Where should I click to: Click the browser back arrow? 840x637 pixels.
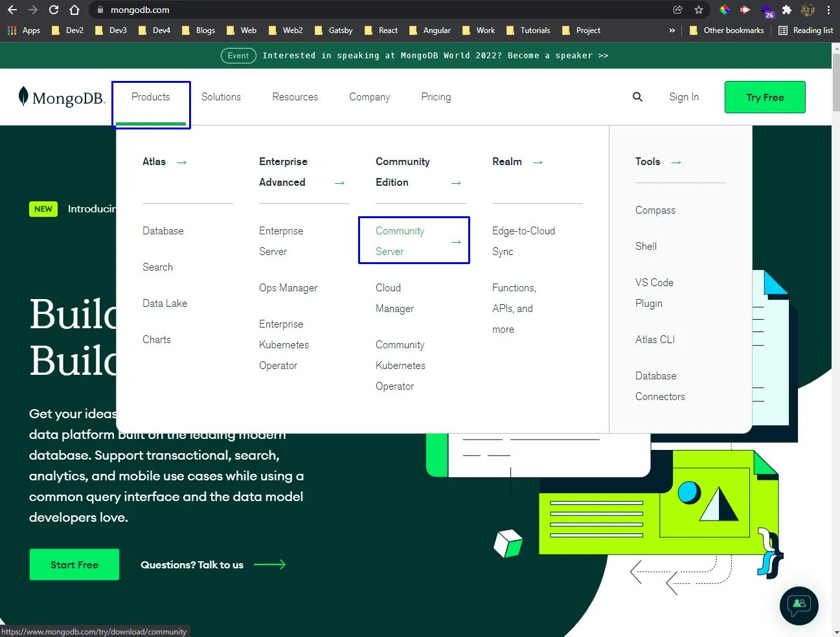click(x=12, y=10)
